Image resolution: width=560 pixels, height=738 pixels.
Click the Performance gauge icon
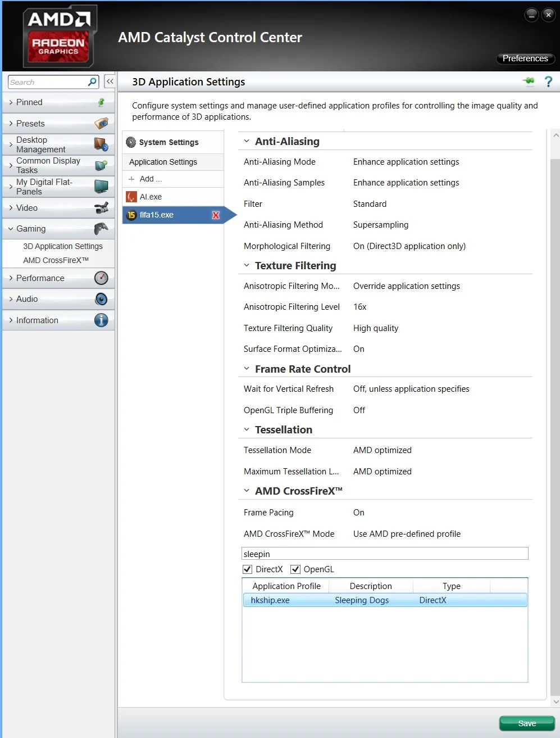click(101, 278)
